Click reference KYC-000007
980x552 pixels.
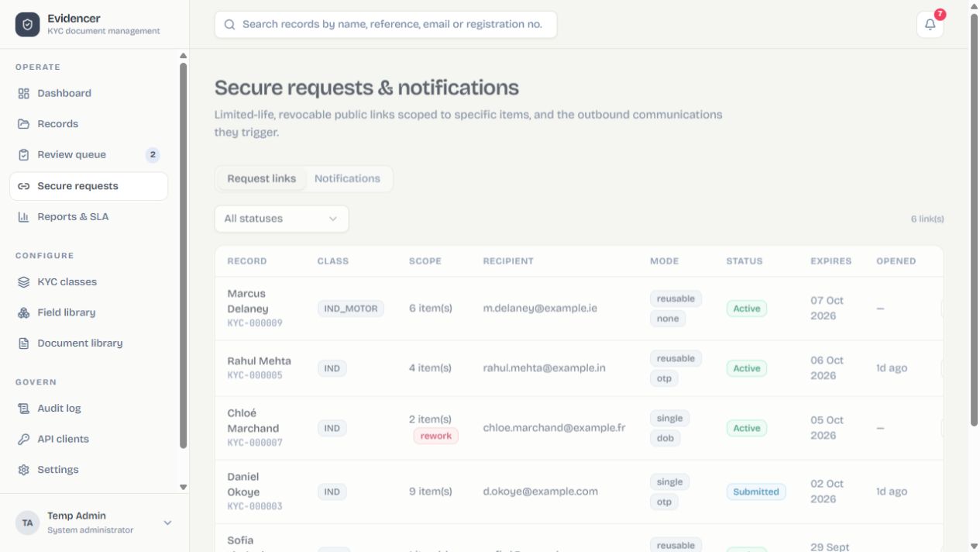point(255,443)
